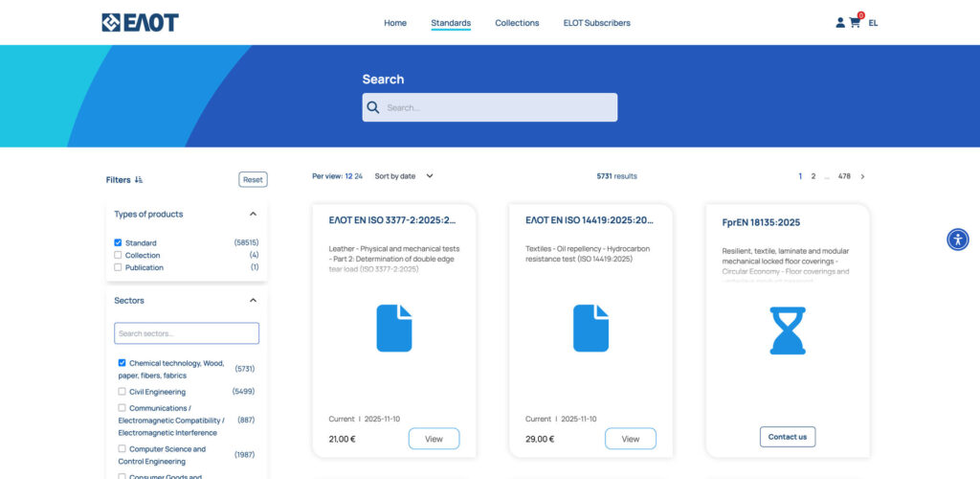Click the Filters sort icon
The width and height of the screenshot is (980, 479).
coord(139,180)
